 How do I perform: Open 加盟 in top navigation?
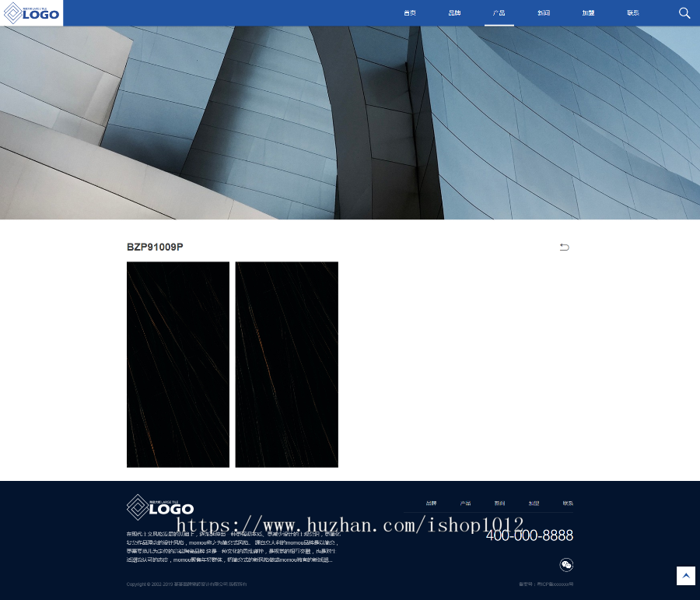pos(589,13)
